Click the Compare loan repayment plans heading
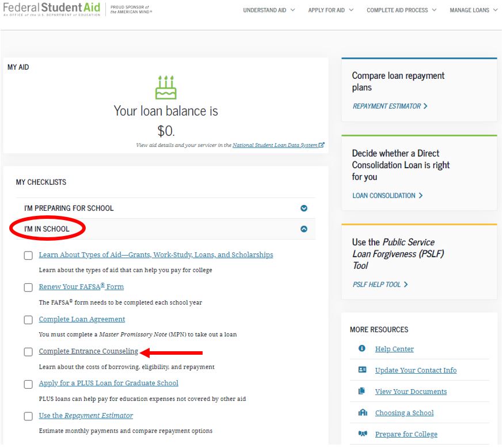Image resolution: width=503 pixels, height=448 pixels. (x=398, y=82)
